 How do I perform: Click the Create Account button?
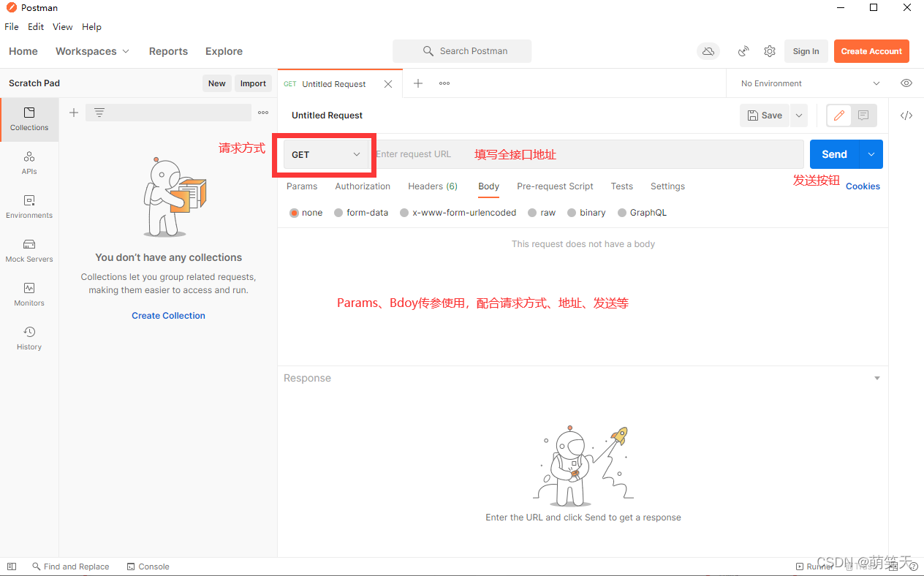click(x=871, y=51)
